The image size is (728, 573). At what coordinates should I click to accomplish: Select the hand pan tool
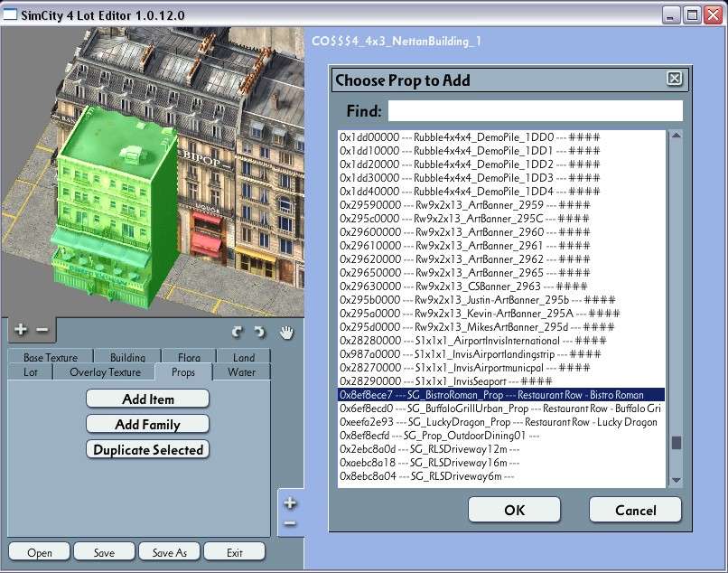click(x=287, y=333)
